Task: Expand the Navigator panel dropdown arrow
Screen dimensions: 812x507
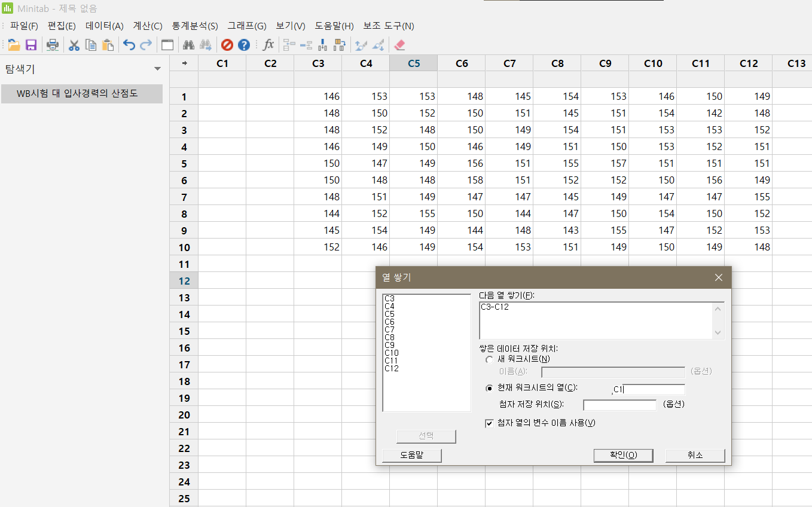Action: click(158, 69)
